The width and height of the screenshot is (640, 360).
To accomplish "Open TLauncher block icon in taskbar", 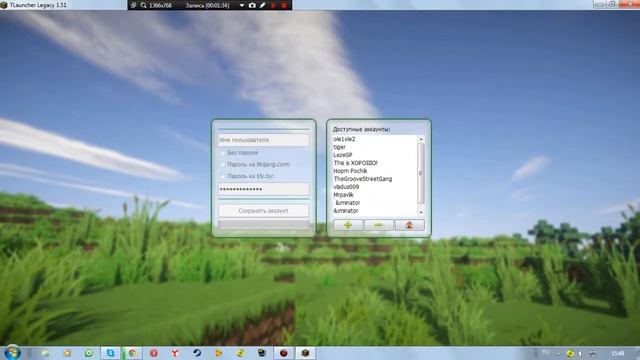I will (x=305, y=353).
